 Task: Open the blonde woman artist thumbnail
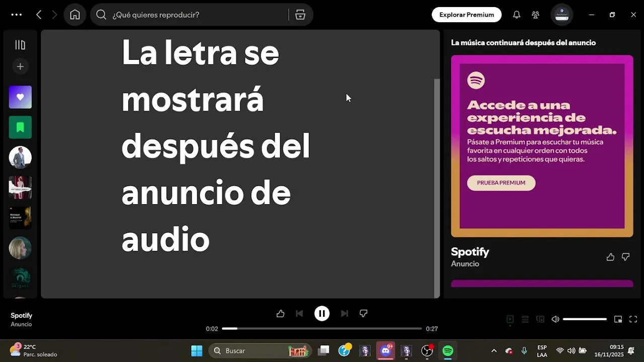[x=20, y=248]
